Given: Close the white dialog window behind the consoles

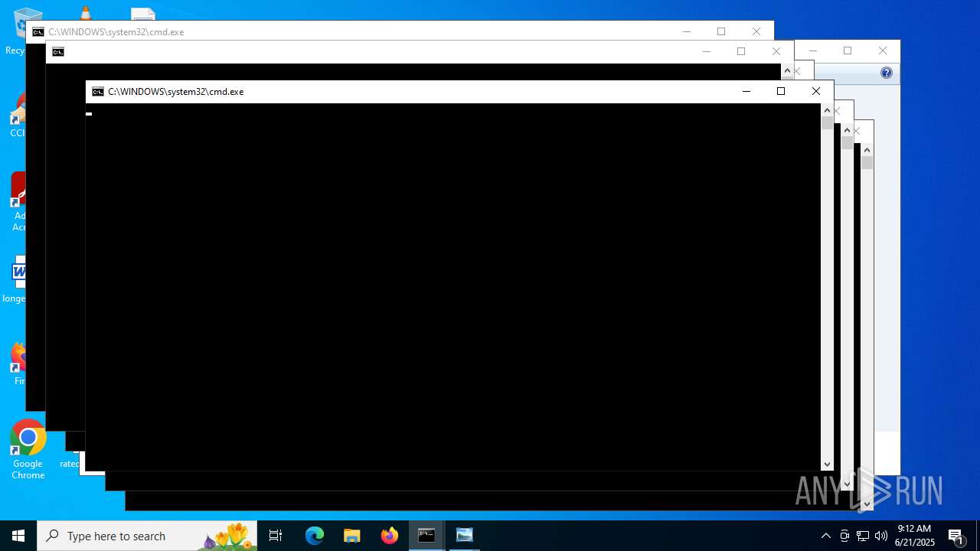Looking at the screenshot, I should point(883,51).
